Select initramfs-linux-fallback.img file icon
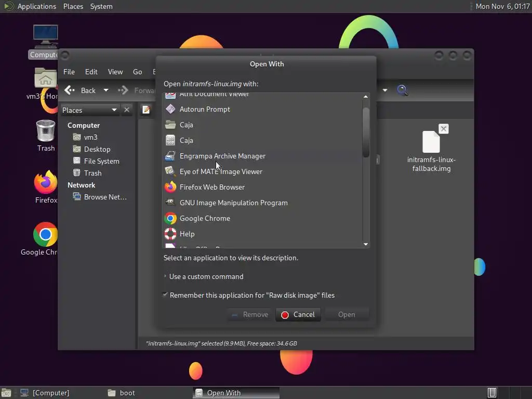The height and width of the screenshot is (399, 532). 431,142
